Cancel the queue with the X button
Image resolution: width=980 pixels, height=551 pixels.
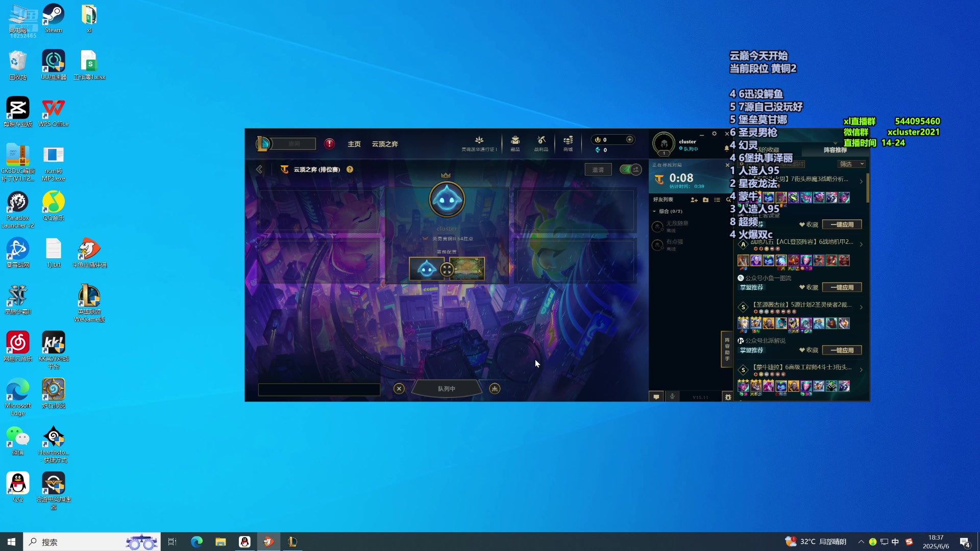[x=399, y=389]
